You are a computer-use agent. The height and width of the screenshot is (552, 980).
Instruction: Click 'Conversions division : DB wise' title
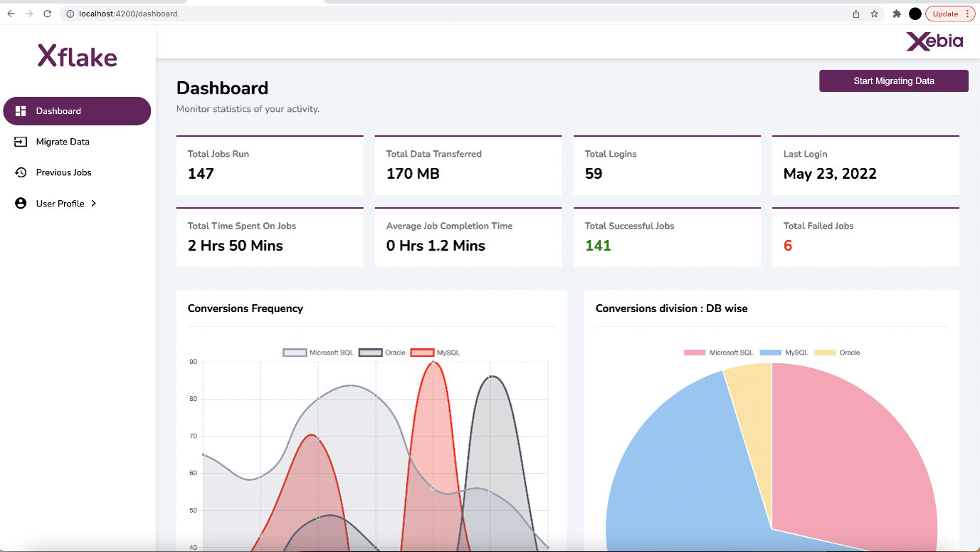tap(672, 308)
